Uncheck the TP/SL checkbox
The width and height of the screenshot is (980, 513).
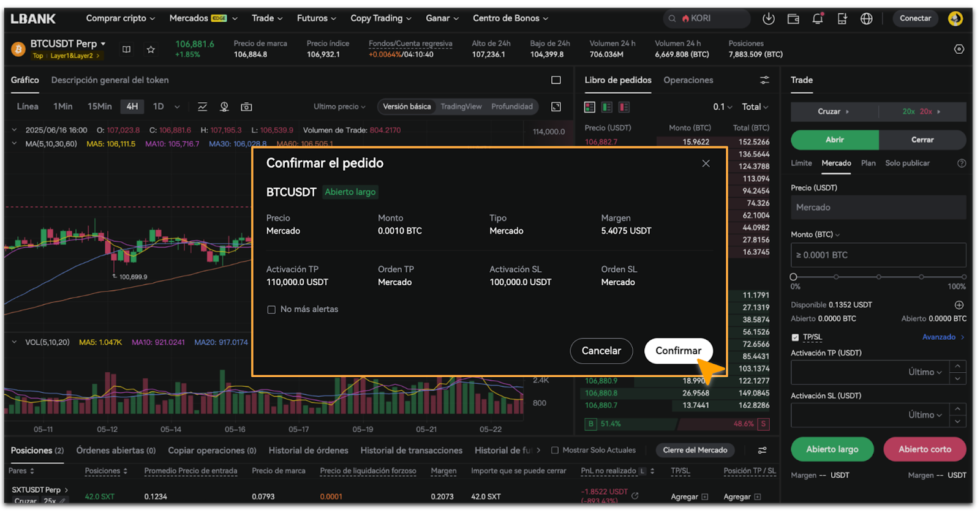tap(795, 337)
